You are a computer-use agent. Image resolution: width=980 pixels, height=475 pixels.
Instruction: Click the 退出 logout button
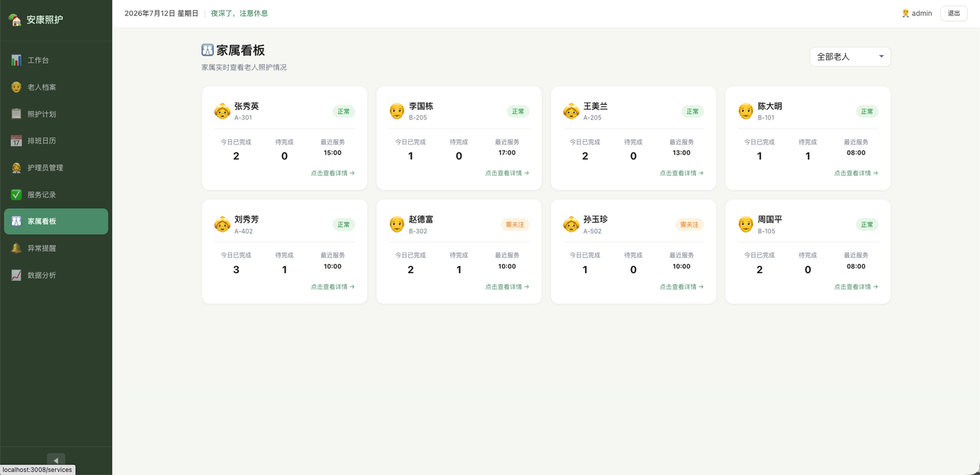(954, 13)
